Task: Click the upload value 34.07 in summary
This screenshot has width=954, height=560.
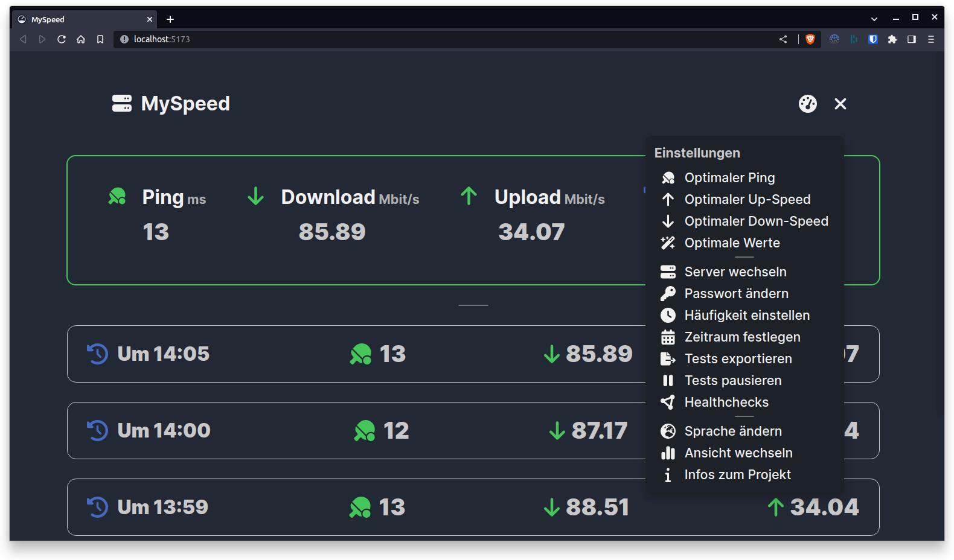Action: (531, 232)
